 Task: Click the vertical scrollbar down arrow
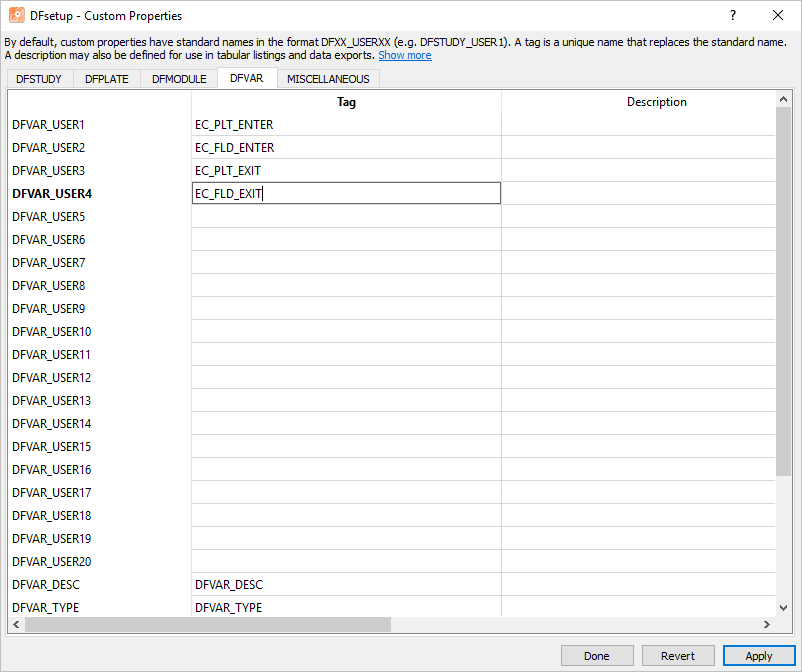pos(783,608)
